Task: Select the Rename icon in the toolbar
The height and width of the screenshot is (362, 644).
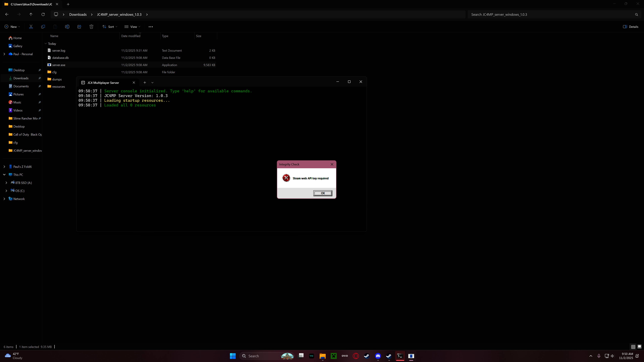Action: pos(67,27)
